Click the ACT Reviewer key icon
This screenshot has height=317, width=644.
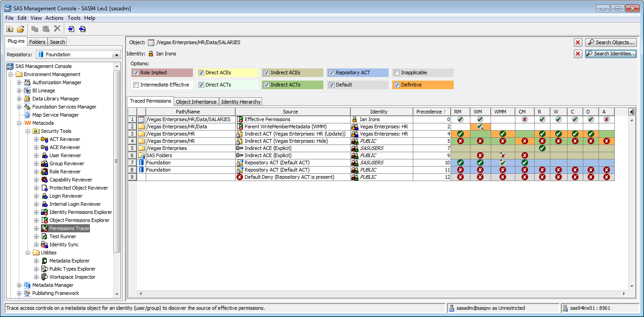point(45,139)
